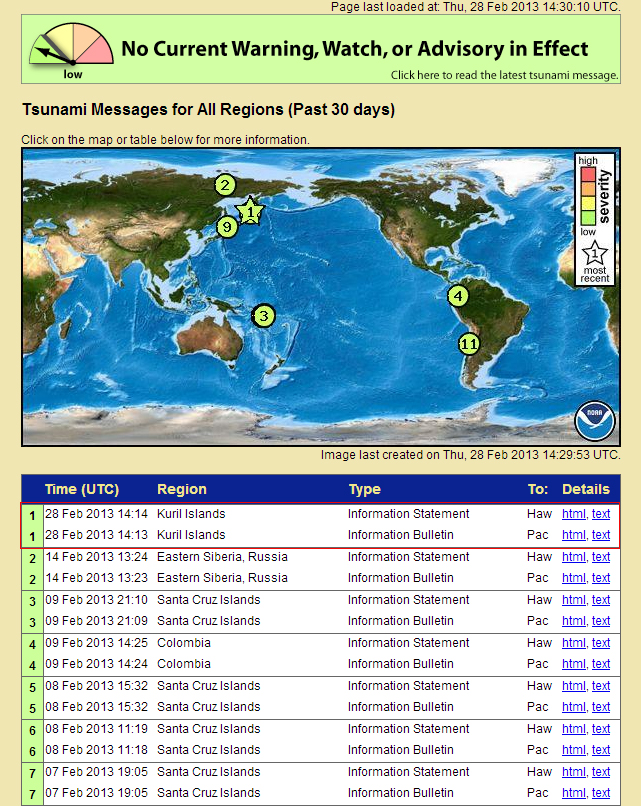
Task: Click the Time (UTC) column header
Action: coord(82,489)
